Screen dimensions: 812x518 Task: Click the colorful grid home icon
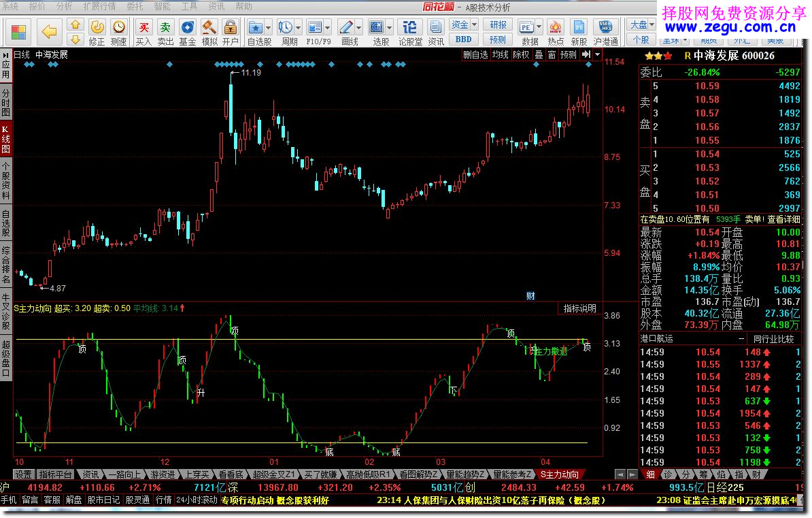[x=18, y=31]
